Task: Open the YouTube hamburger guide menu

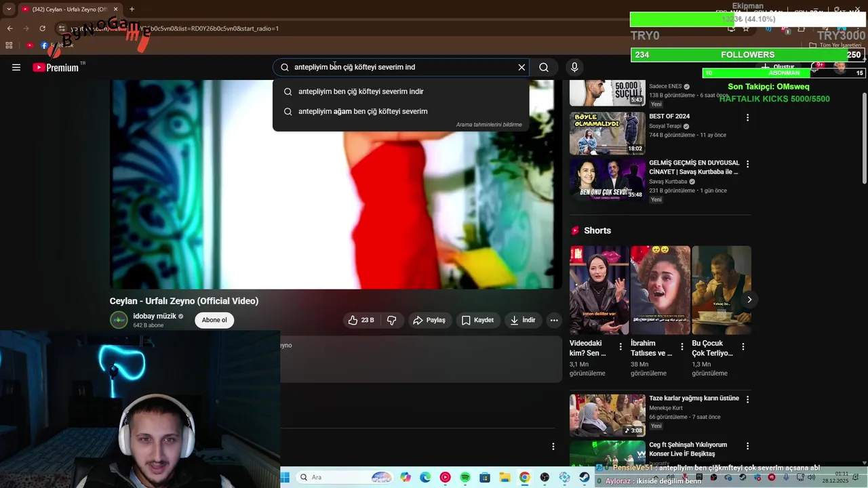Action: [16, 67]
